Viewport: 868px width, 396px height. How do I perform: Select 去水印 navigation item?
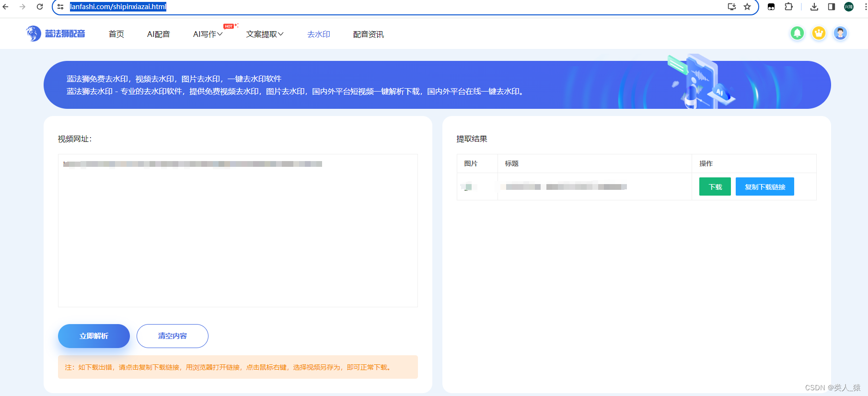[x=319, y=34]
